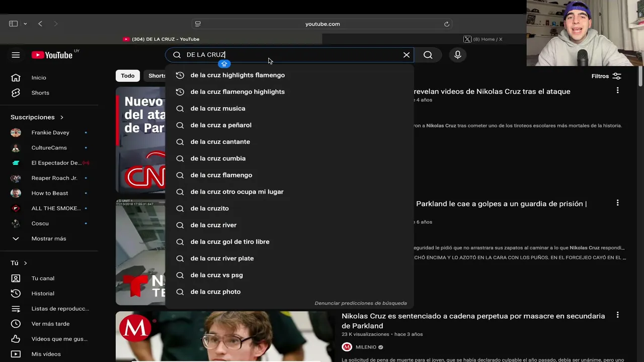The width and height of the screenshot is (644, 362).
Task: Expand the Tú section chevron
Action: pyautogui.click(x=25, y=263)
